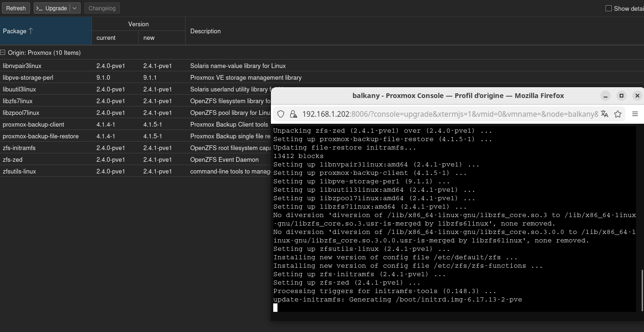Maximize the Proxmox Console window

click(622, 96)
